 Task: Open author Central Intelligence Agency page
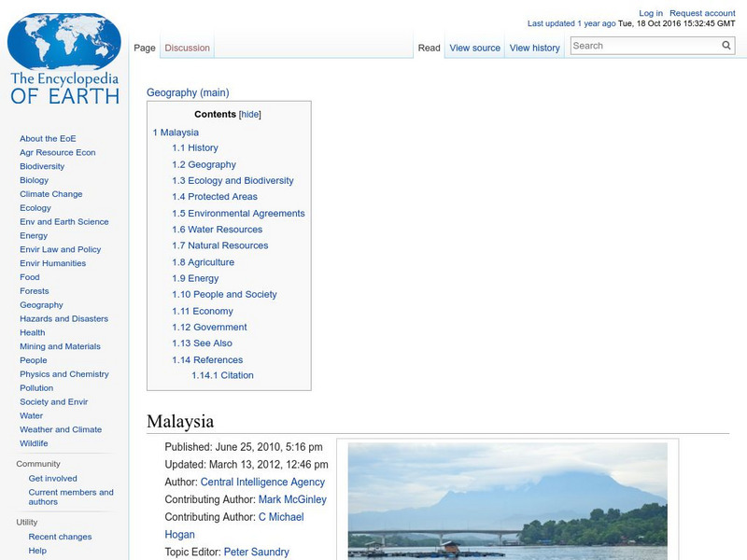(262, 482)
